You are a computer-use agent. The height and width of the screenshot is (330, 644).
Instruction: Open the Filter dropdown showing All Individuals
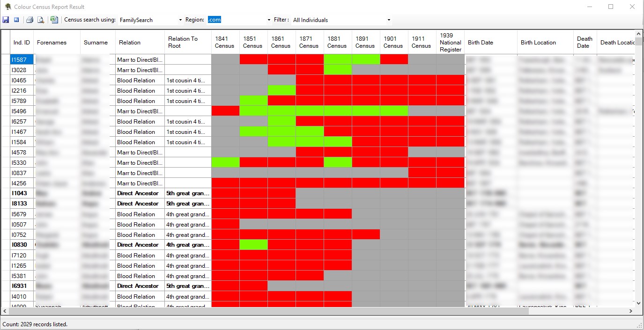point(388,20)
